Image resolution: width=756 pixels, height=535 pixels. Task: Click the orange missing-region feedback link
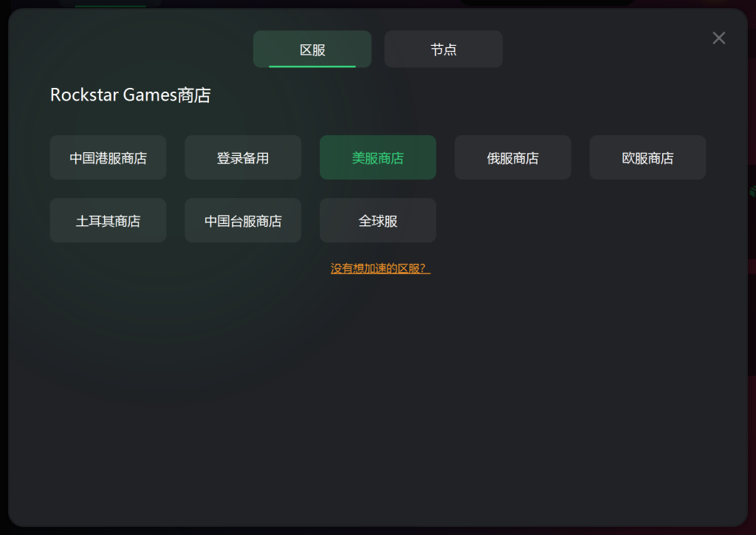coord(380,268)
